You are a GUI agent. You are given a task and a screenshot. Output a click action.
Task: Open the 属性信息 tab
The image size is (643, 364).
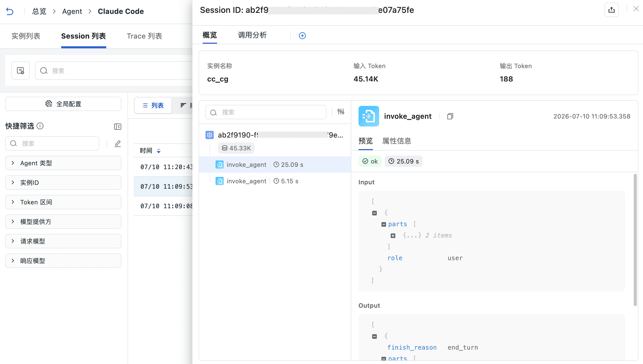397,141
